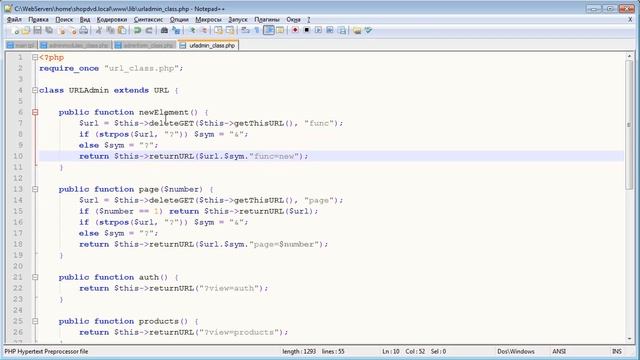This screenshot has width=640, height=360.
Task: Switch to the first document tab
Action: [x=21, y=45]
